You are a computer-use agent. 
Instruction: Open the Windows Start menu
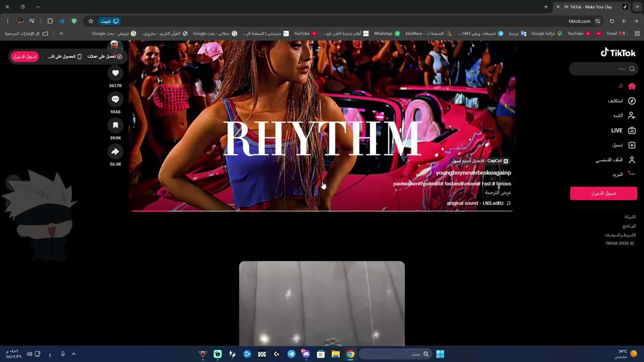coord(440,354)
